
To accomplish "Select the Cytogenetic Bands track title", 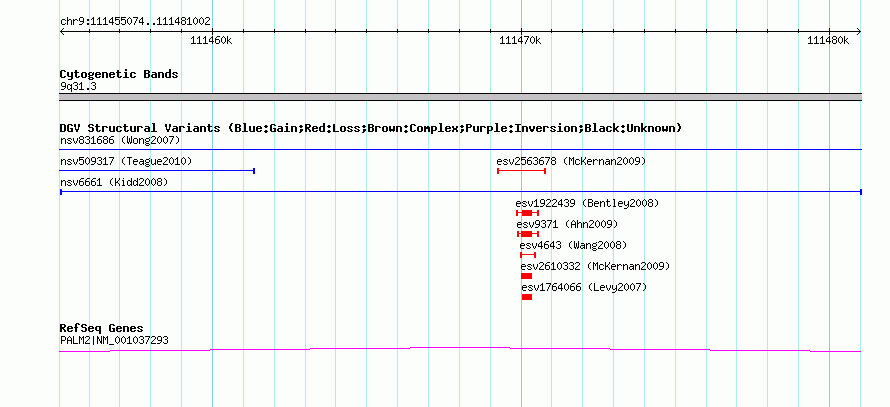I will click(119, 74).
